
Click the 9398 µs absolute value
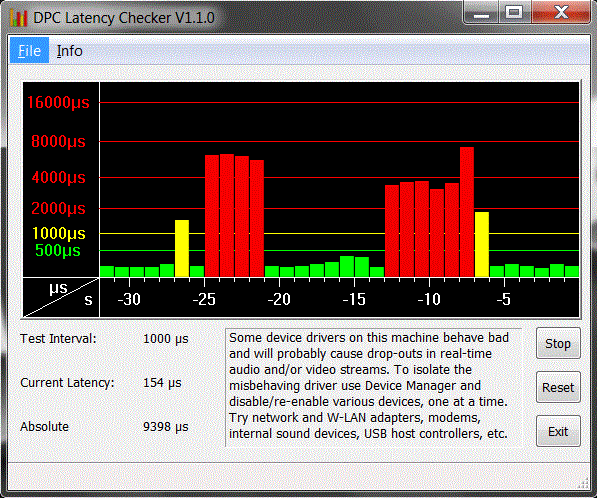click(x=166, y=426)
